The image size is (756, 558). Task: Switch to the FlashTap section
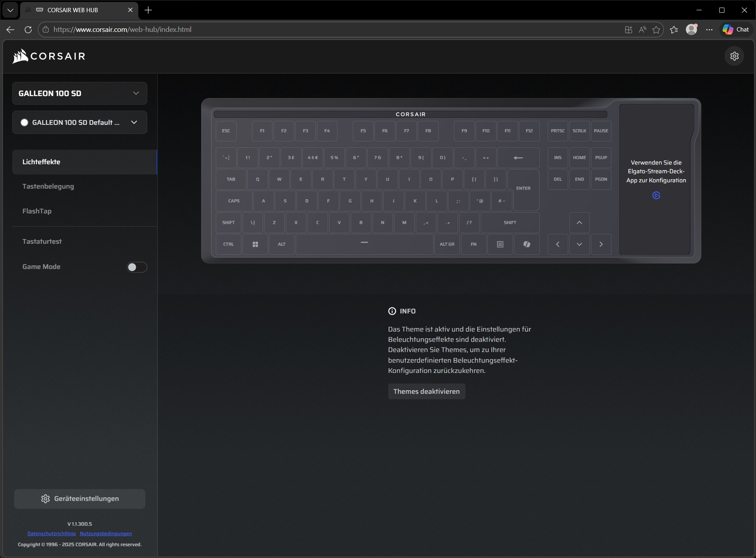37,211
